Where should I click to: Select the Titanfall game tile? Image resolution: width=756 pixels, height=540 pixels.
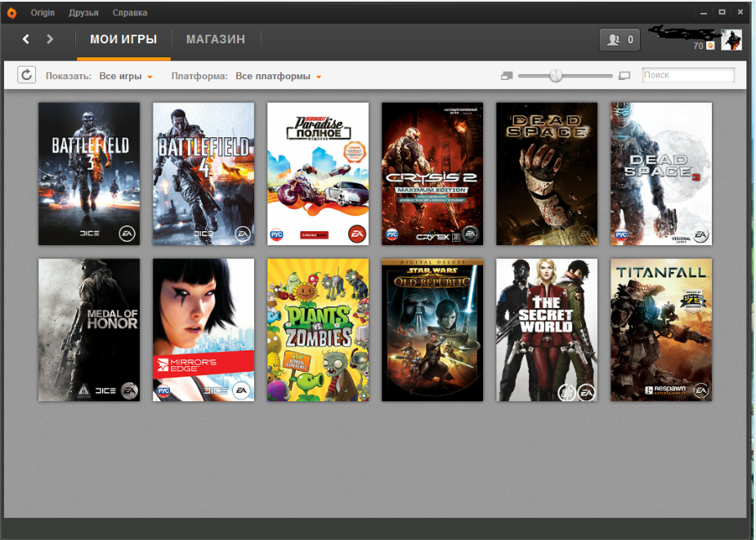(x=661, y=330)
